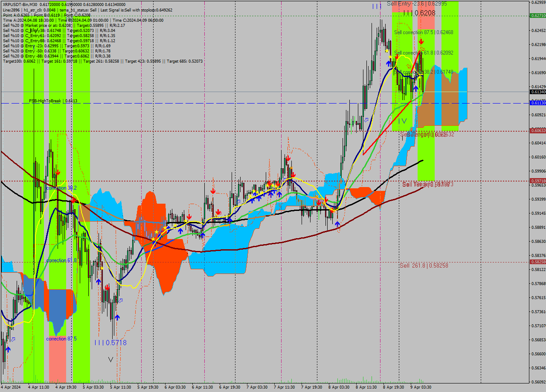Screen dimensions: 546x392
Task: Select 0.58891 on the price scale
Action: click(x=538, y=227)
